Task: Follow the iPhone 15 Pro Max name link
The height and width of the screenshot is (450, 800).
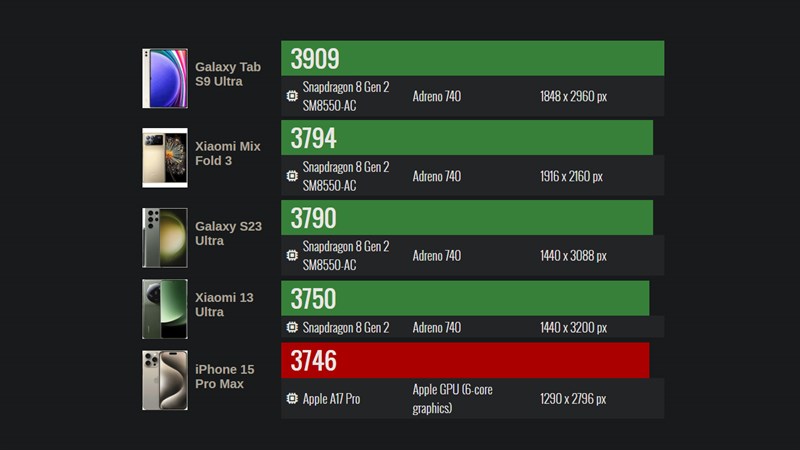Action: coord(224,377)
